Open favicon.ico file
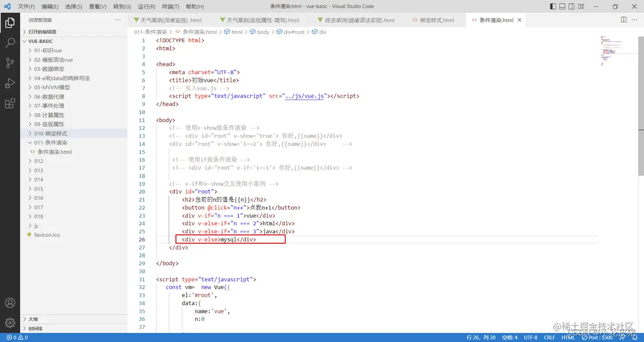Viewport: 644px width, 342px height. point(74,235)
